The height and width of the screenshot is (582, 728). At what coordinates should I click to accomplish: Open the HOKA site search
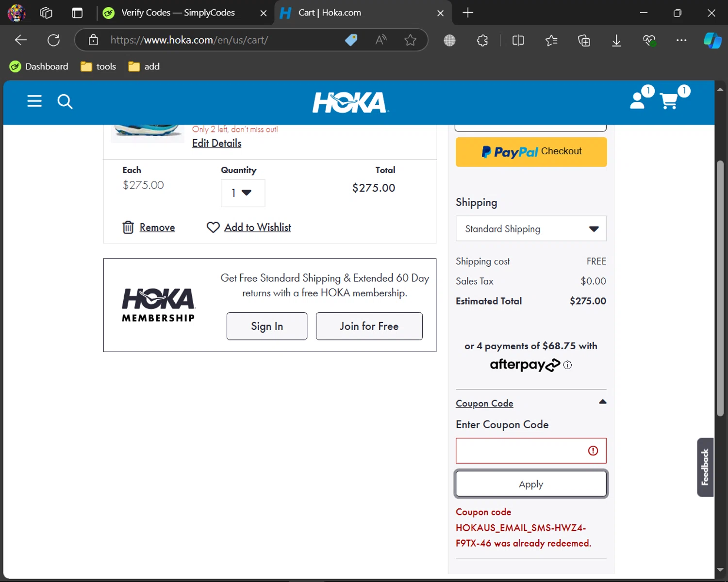(65, 101)
